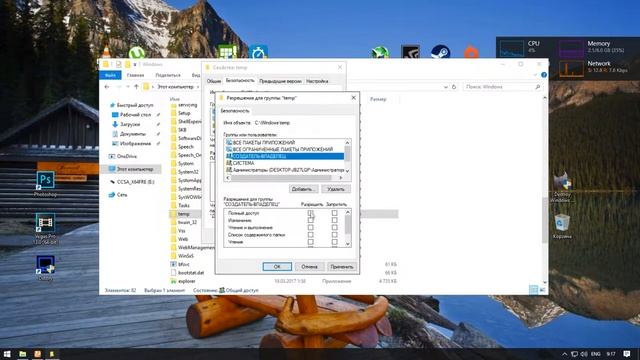The height and width of the screenshot is (360, 640).
Task: Click the user list horizontal scrollbar right arrow
Action: click(341, 178)
